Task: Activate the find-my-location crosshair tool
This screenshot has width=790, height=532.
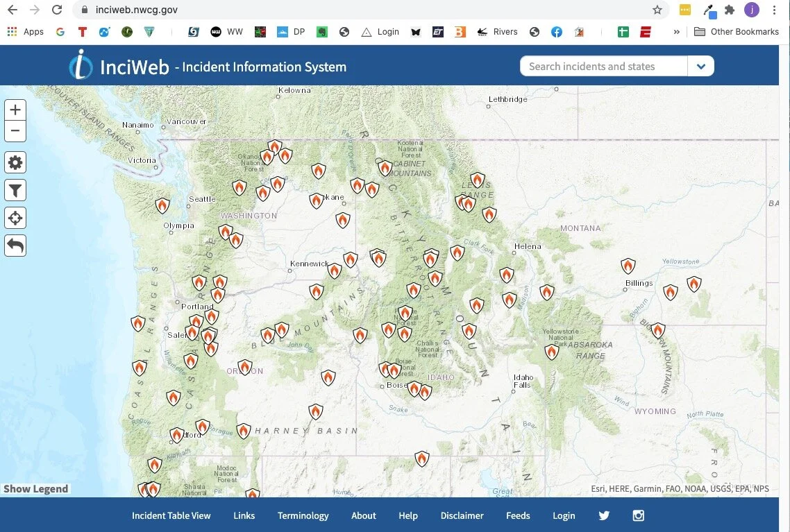Action: (x=15, y=218)
